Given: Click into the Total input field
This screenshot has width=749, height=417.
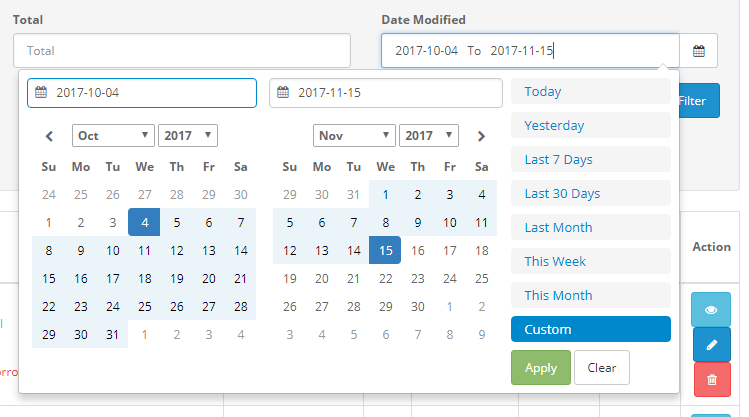Looking at the screenshot, I should pyautogui.click(x=182, y=51).
